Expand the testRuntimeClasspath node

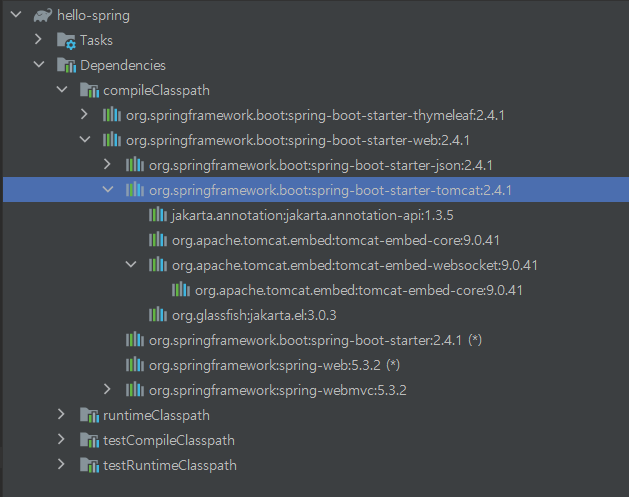click(61, 464)
